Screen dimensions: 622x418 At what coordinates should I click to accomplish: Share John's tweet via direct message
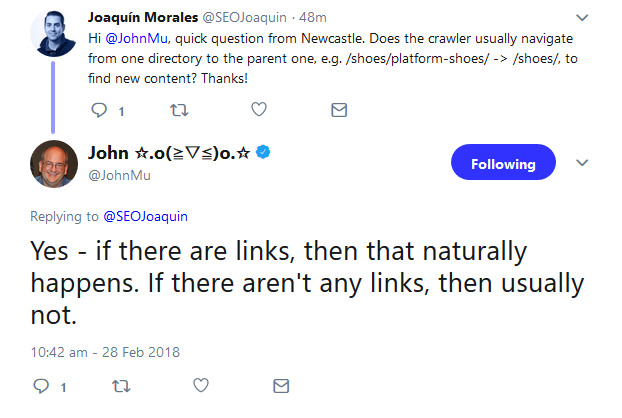click(x=281, y=386)
